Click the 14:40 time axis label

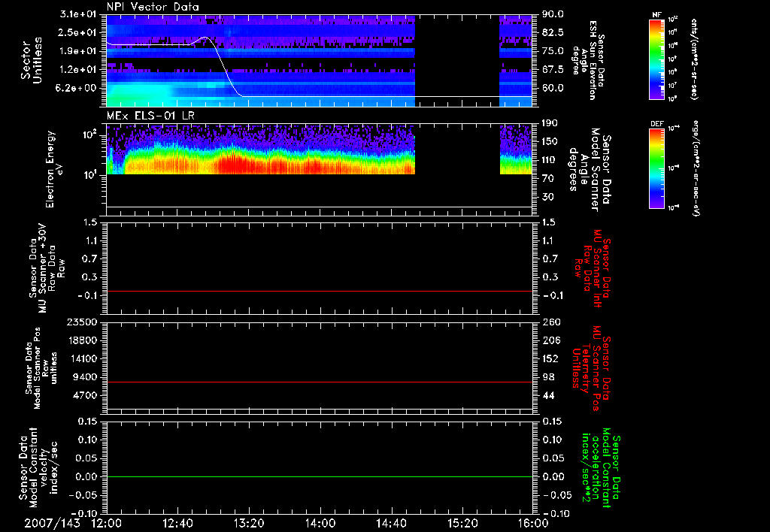click(x=391, y=523)
